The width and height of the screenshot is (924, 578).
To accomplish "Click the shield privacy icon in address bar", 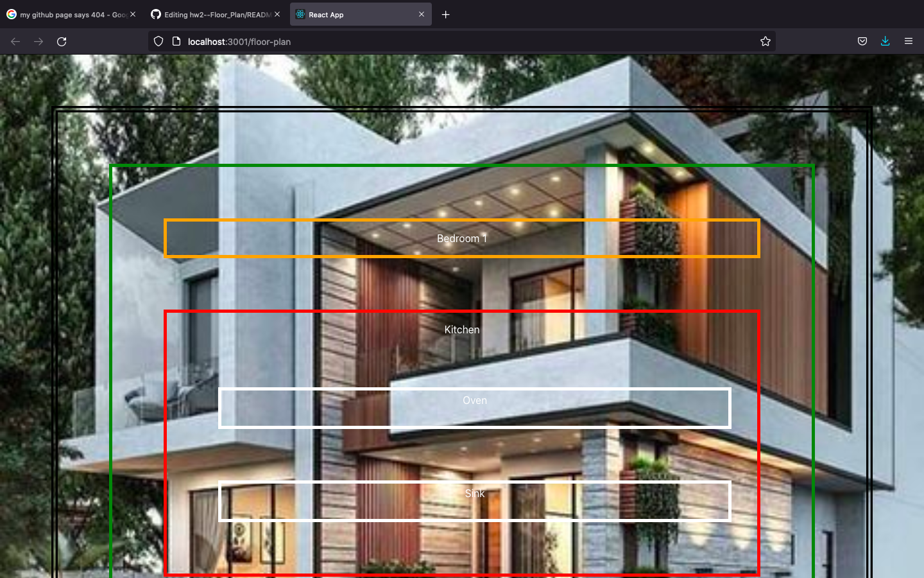I will click(x=158, y=41).
